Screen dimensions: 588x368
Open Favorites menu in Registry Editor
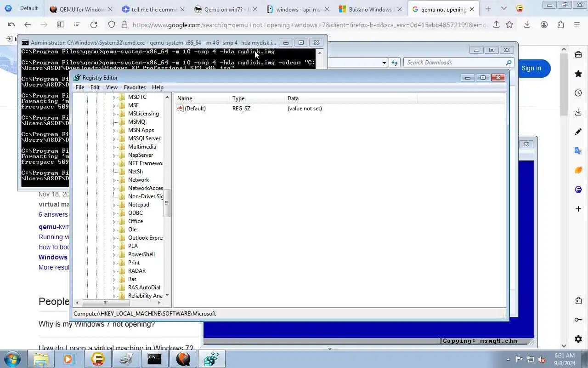[x=135, y=87]
